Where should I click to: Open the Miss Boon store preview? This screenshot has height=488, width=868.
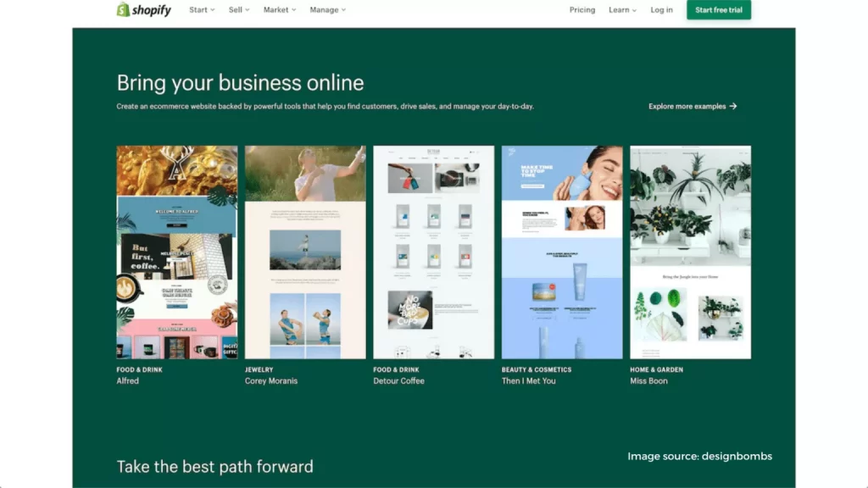coord(690,252)
